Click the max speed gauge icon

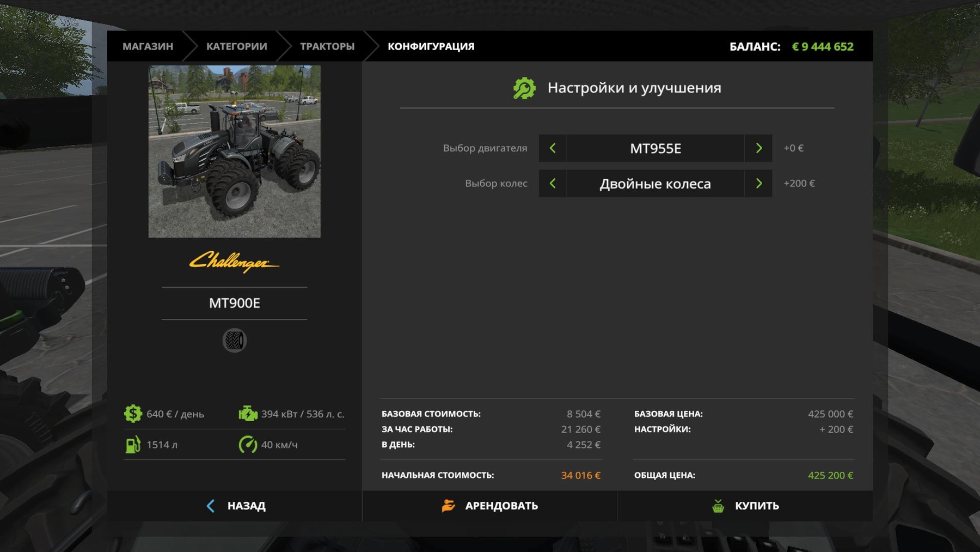click(x=248, y=445)
